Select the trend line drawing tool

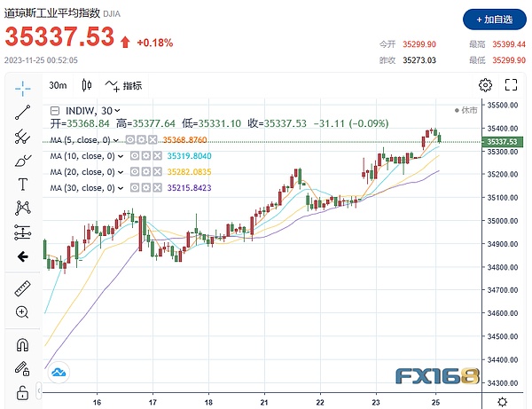(x=23, y=112)
